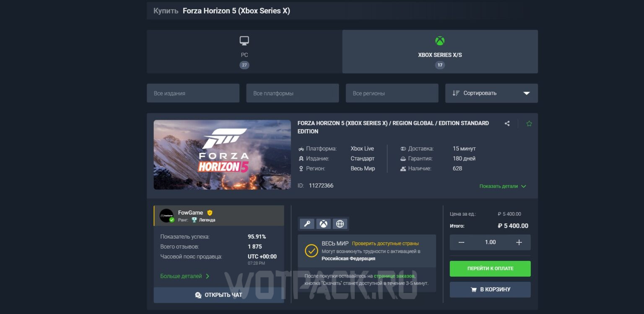The image size is (644, 314).
Task: Click the key icon badge
Action: 307,224
